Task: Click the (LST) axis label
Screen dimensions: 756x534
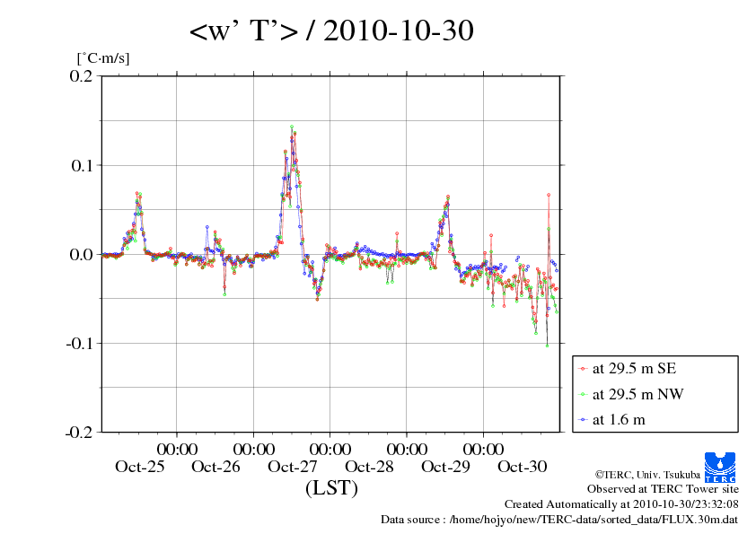Action: tap(331, 487)
